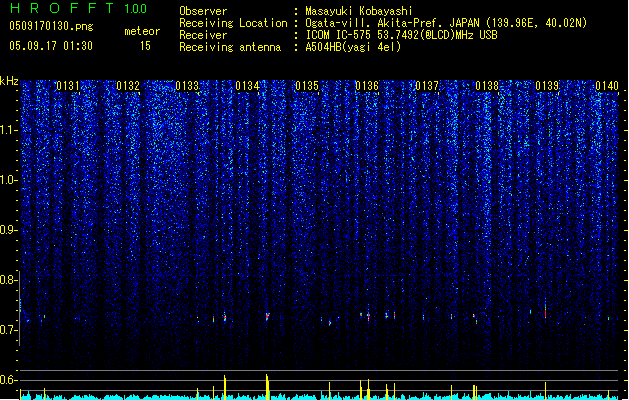Click the 1.1 frequency axis label
This screenshot has width=629, height=400.
click(x=8, y=130)
